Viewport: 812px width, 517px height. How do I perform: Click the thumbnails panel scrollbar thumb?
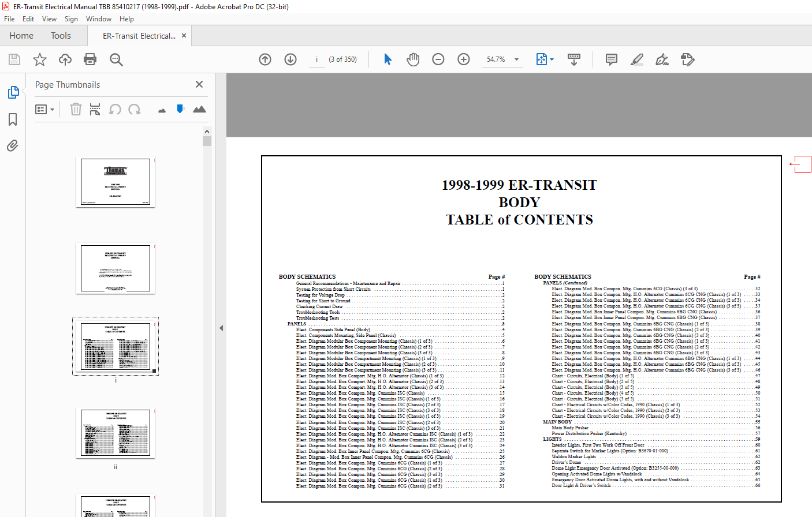pyautogui.click(x=207, y=141)
